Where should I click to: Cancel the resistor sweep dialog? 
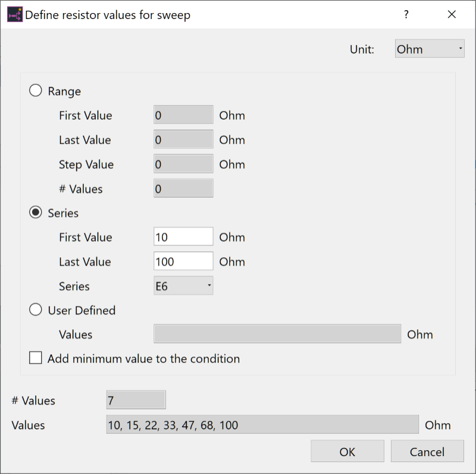(427, 452)
